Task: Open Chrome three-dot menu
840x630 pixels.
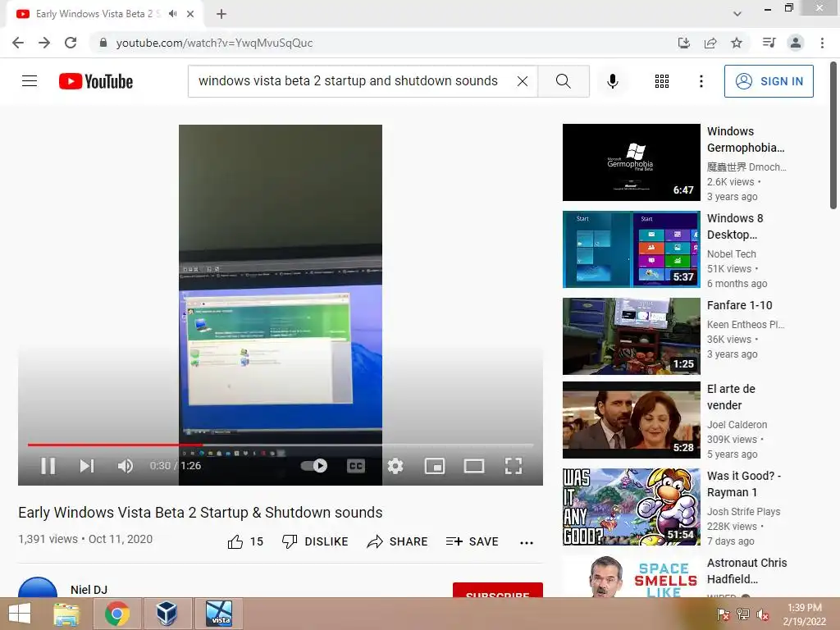Action: pyautogui.click(x=822, y=43)
